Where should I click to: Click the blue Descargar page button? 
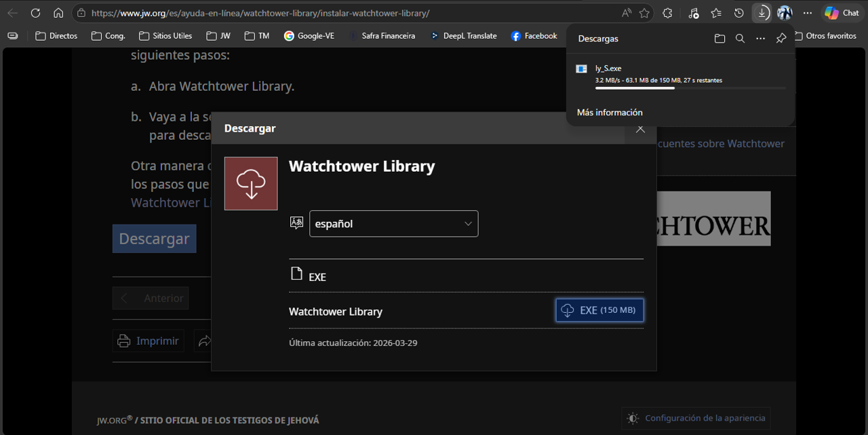click(x=155, y=239)
